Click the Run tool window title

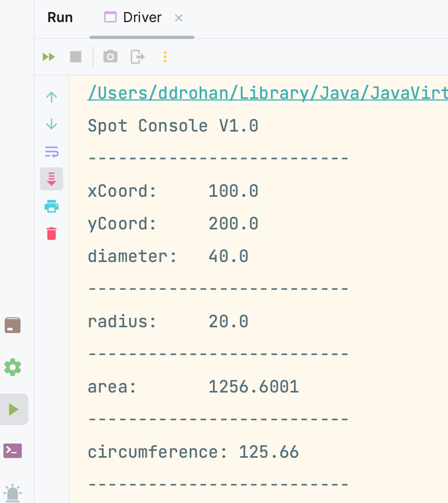click(x=60, y=17)
